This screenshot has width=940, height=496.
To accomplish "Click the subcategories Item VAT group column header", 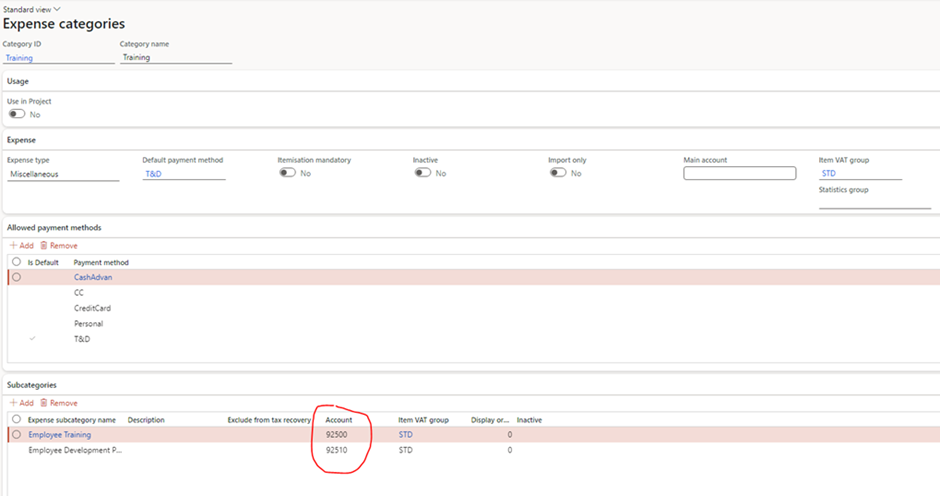I will tap(423, 420).
